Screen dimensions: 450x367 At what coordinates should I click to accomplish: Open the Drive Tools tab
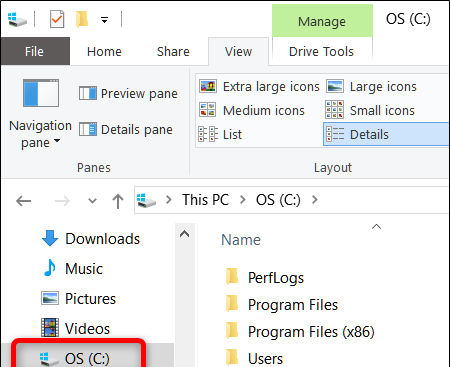click(x=321, y=52)
